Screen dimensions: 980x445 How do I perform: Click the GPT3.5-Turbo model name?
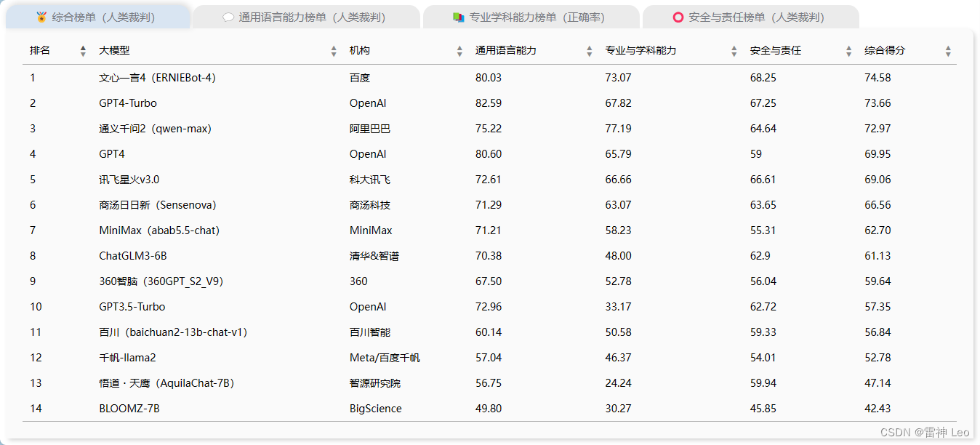[132, 307]
